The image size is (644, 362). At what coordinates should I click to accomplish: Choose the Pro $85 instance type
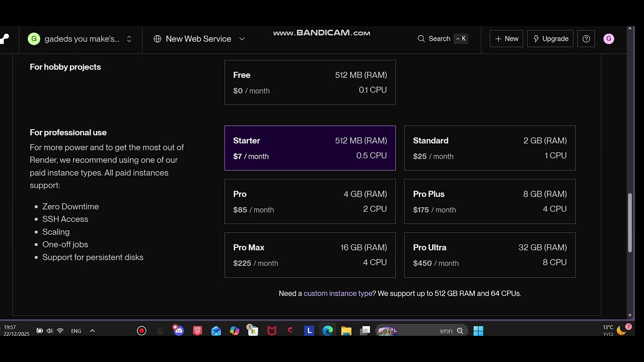(x=310, y=201)
